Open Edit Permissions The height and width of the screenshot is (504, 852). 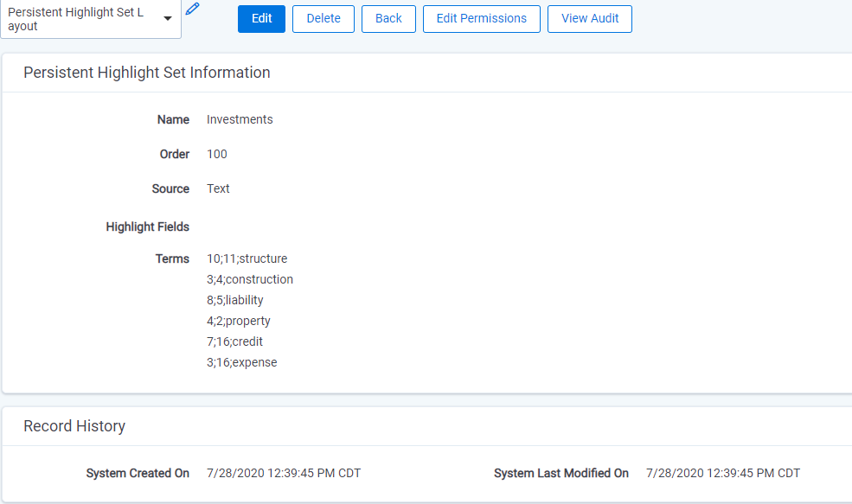pyautogui.click(x=482, y=19)
